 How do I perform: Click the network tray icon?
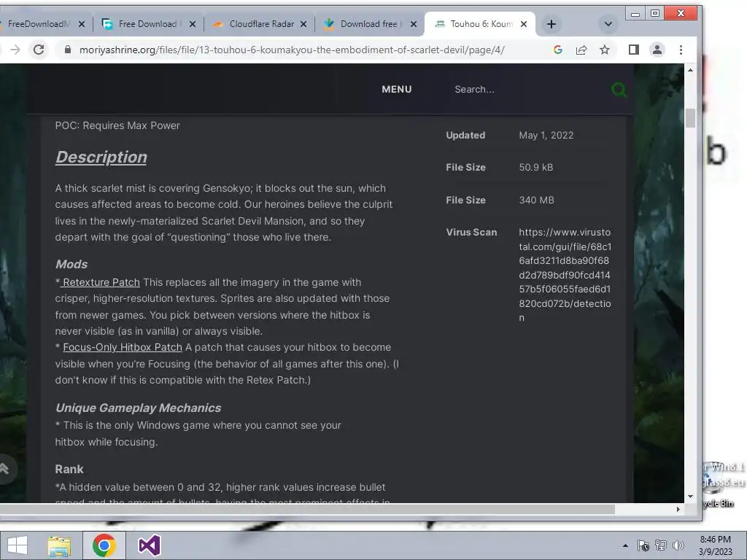[x=661, y=545]
